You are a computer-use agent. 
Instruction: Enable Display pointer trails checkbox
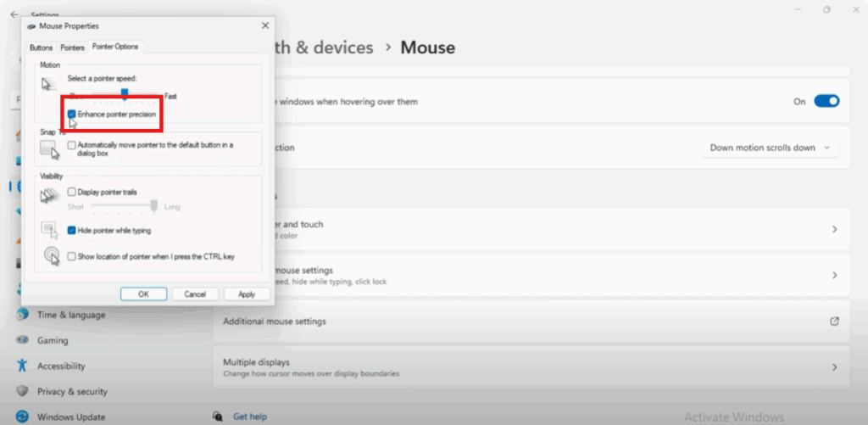71,192
